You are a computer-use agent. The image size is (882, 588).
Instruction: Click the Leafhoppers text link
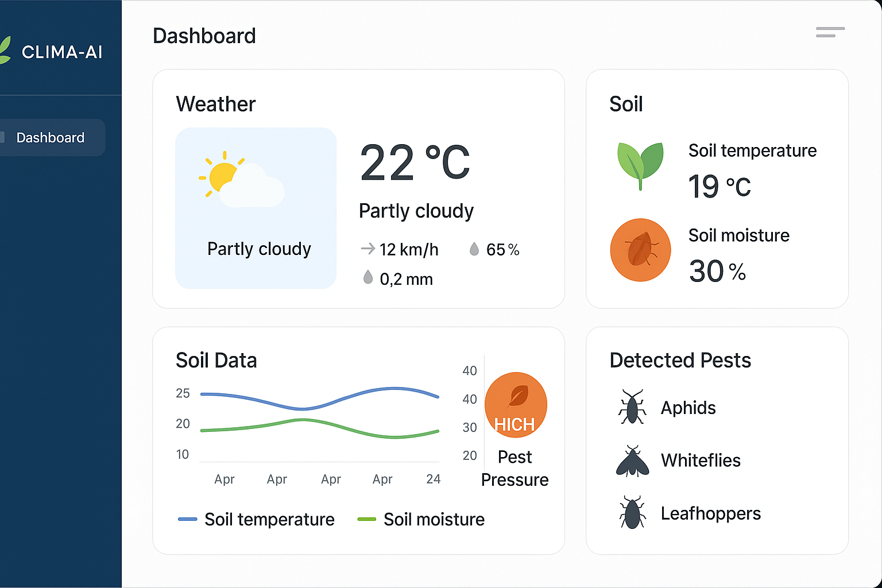tap(710, 513)
